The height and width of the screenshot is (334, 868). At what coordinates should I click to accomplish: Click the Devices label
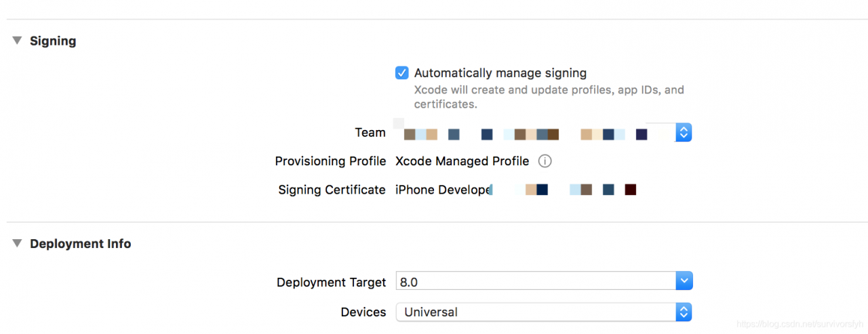[363, 312]
